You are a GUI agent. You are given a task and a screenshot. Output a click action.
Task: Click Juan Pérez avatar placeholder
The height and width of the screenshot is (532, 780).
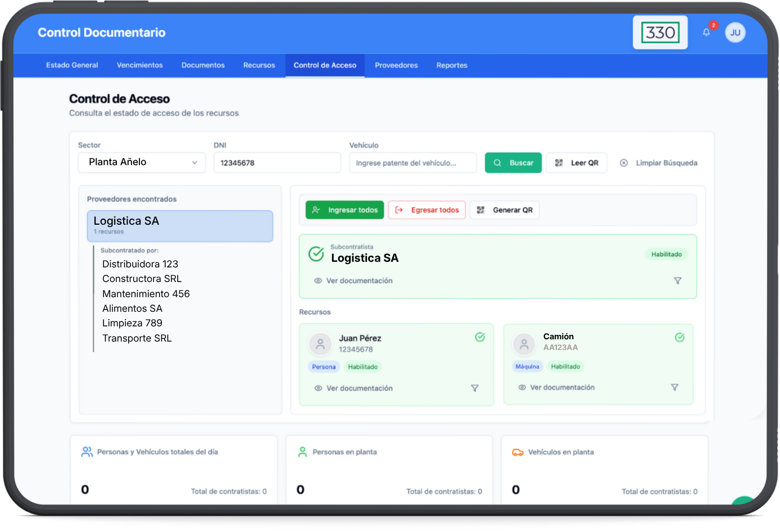tap(320, 344)
